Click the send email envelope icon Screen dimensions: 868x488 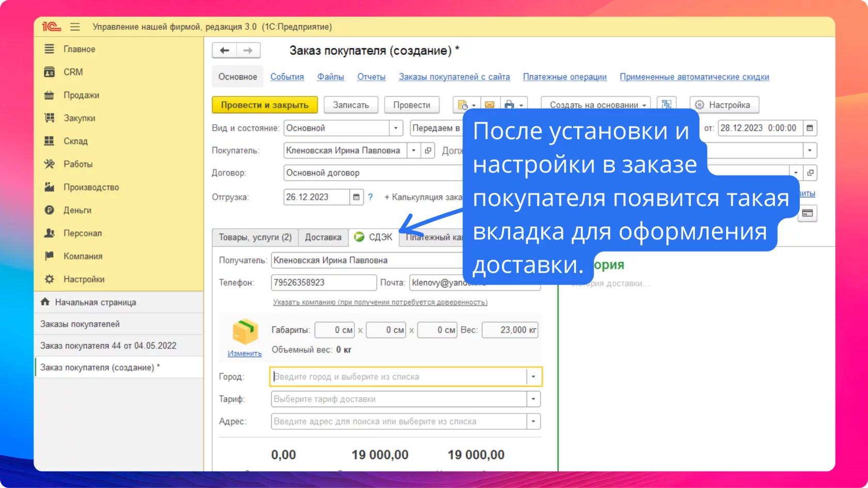tap(489, 105)
